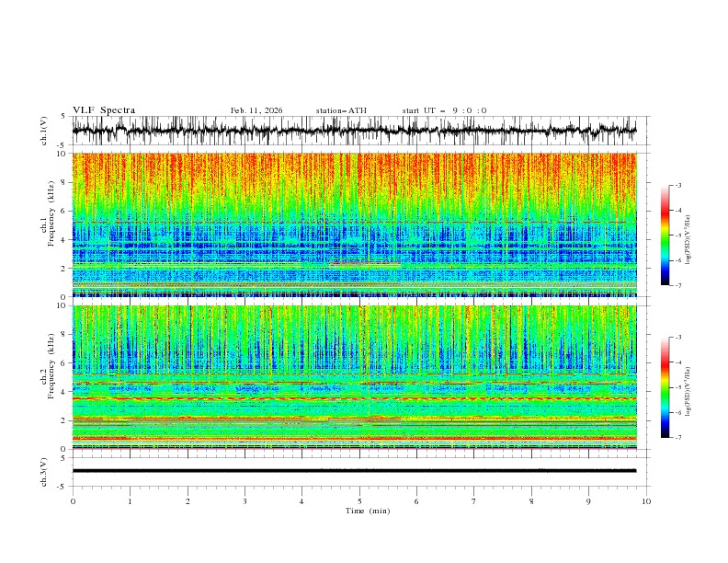The width and height of the screenshot is (728, 563).
Task: Click the ch.3 voltage trace band
Action: tap(354, 471)
